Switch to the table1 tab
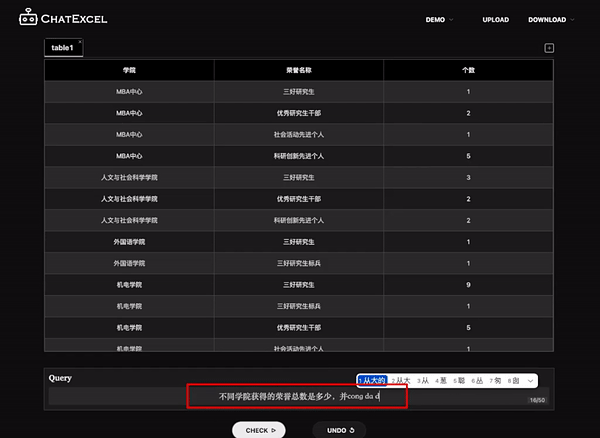This screenshot has width=600, height=438. click(x=63, y=48)
